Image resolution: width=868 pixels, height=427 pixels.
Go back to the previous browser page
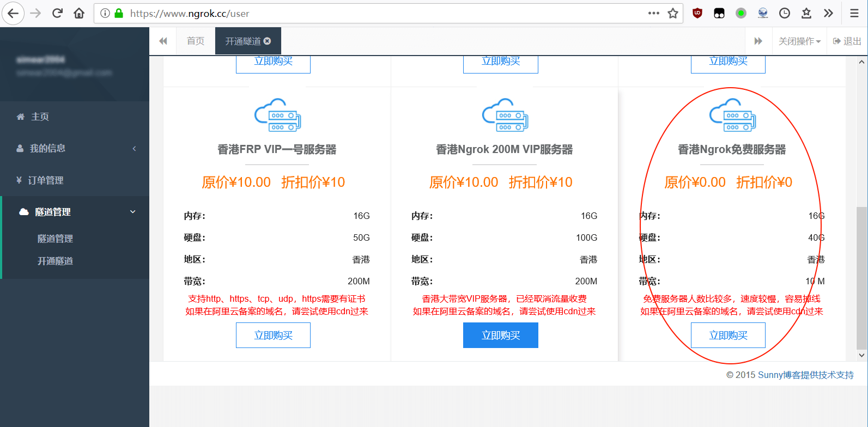click(13, 13)
